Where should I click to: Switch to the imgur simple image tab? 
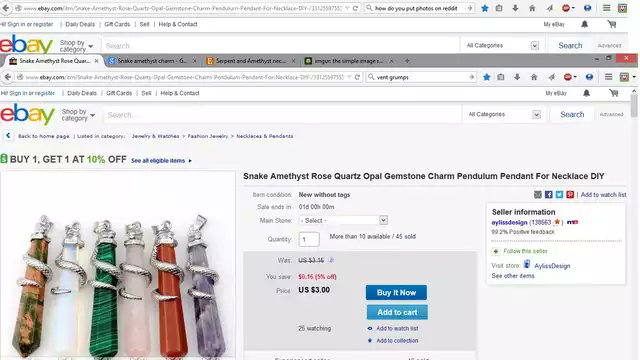click(x=349, y=61)
